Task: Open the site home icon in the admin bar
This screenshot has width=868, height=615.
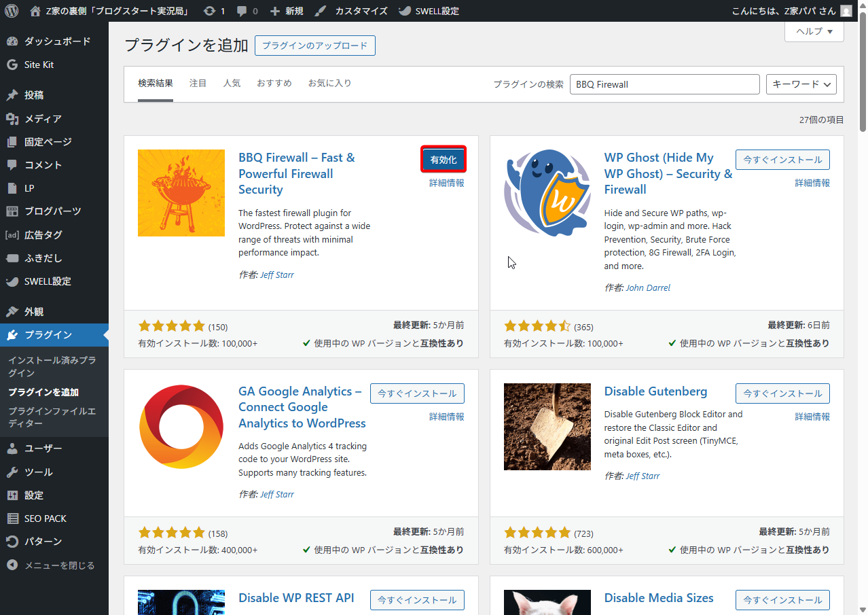Action: tap(35, 11)
